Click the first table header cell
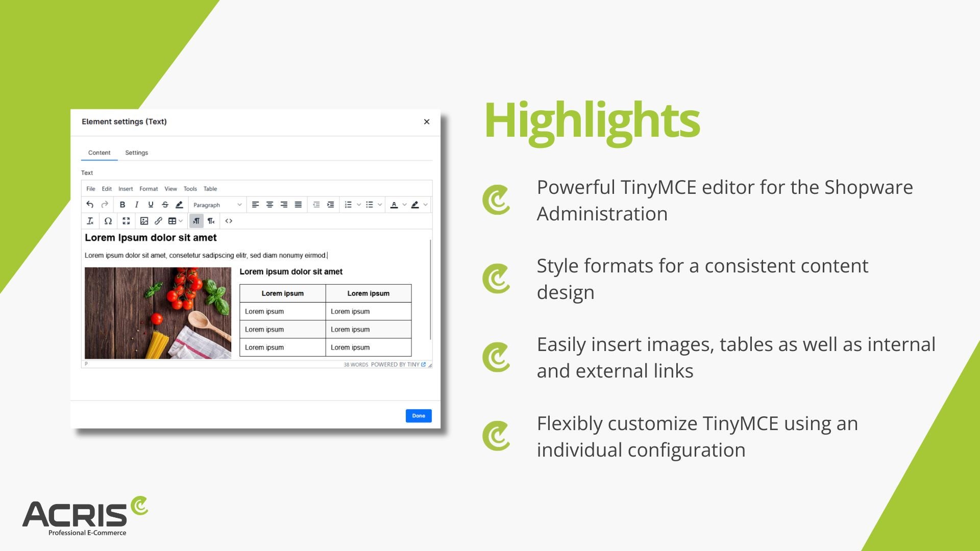Image resolution: width=980 pixels, height=551 pixels. tap(283, 293)
